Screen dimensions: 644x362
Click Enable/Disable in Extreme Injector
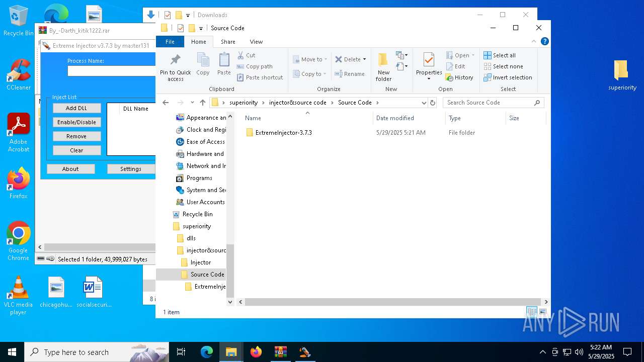pos(76,122)
